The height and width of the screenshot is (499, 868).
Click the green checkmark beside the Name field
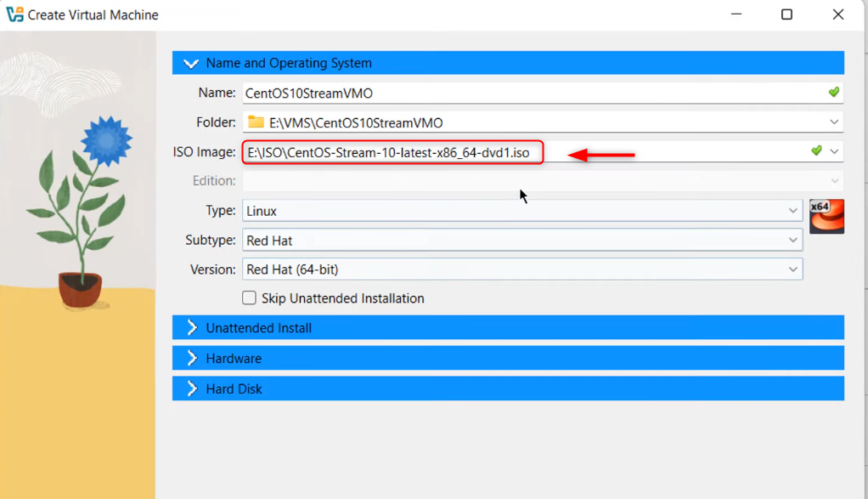(x=833, y=92)
